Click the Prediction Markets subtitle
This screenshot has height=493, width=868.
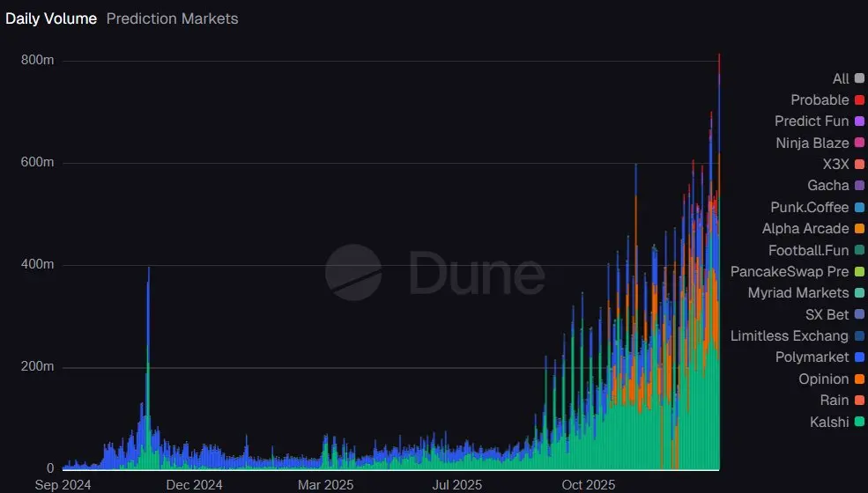point(172,18)
